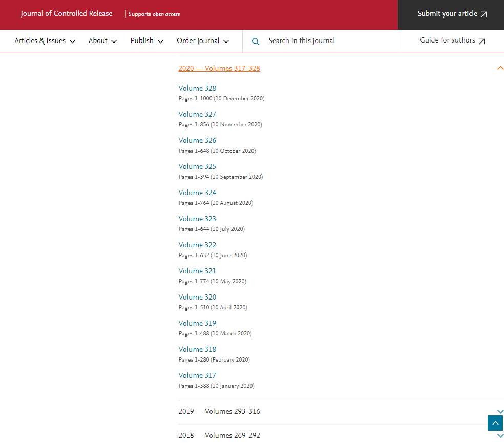Open Volume 327 link

point(197,114)
